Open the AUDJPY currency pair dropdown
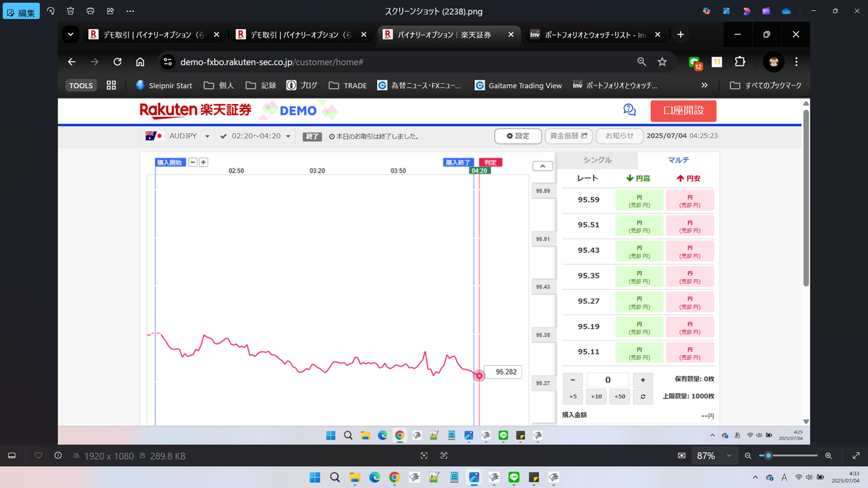The height and width of the screenshot is (488, 868). [178, 136]
